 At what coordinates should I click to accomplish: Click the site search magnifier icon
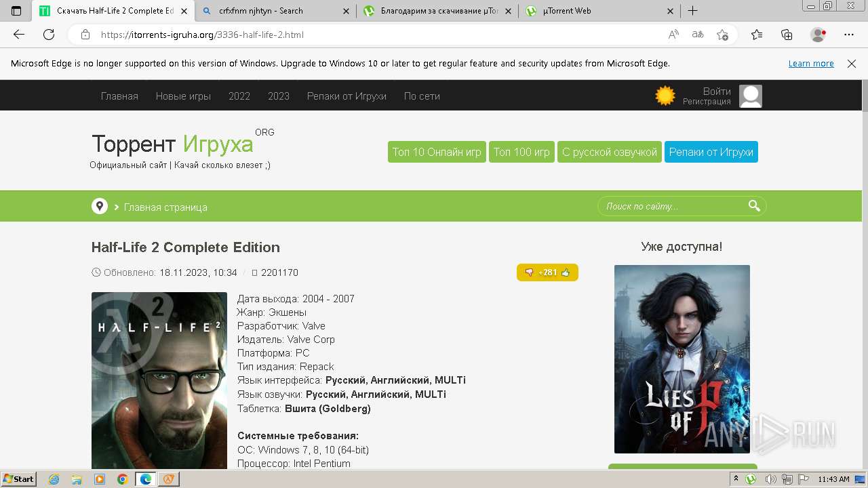click(754, 206)
